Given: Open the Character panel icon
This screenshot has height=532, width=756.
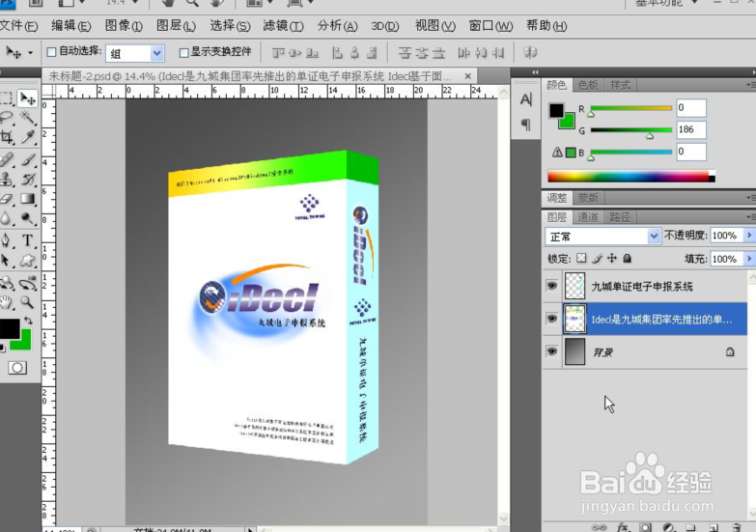Looking at the screenshot, I should (x=526, y=99).
